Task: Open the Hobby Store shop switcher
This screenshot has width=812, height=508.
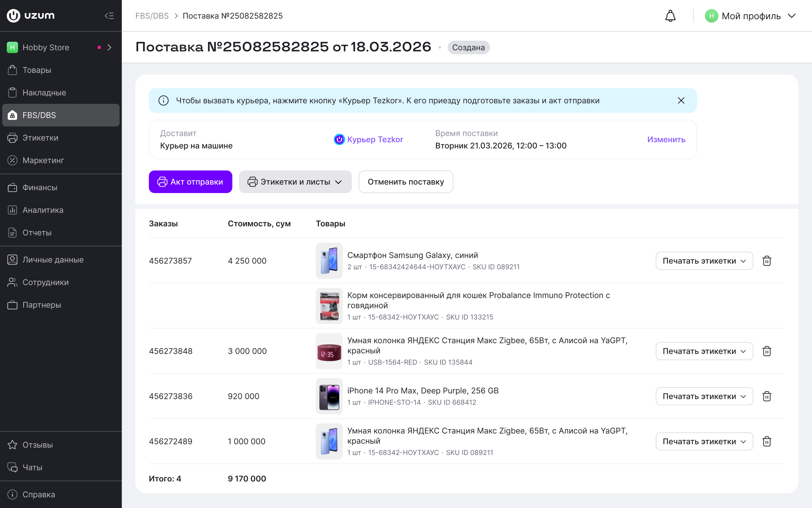Action: point(61,47)
